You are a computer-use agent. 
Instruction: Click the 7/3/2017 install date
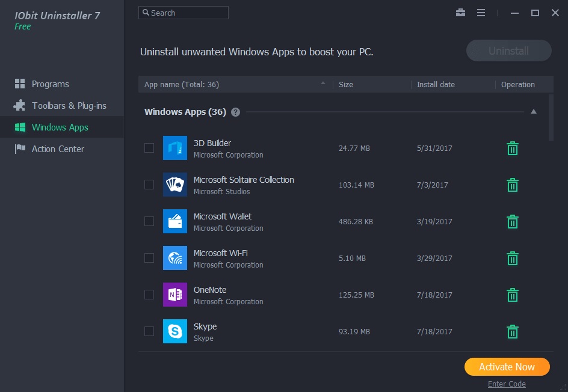pos(432,185)
